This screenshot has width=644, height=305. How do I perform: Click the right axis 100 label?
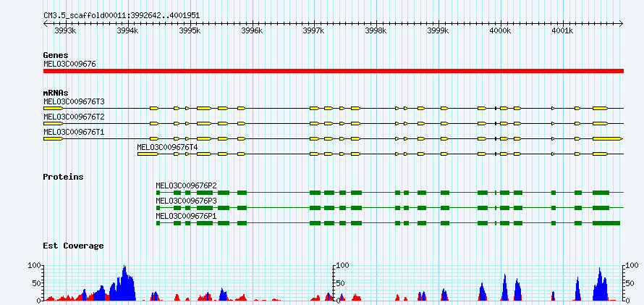click(632, 266)
